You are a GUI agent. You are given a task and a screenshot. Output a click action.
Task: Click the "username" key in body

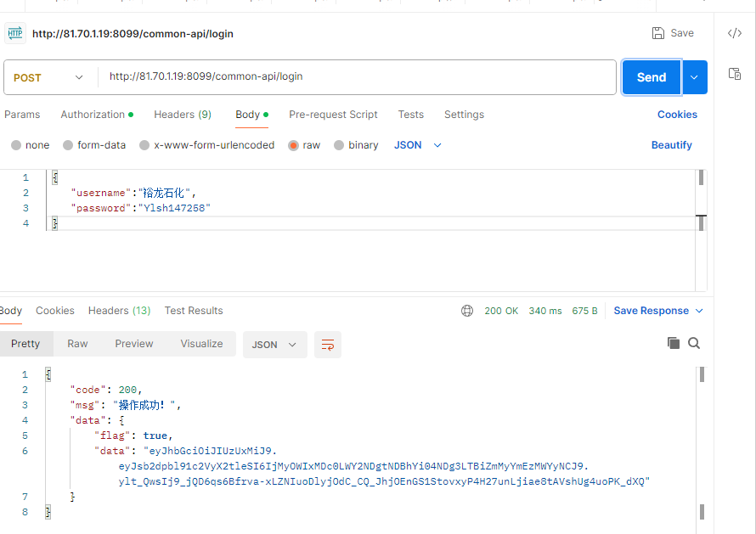pos(101,194)
